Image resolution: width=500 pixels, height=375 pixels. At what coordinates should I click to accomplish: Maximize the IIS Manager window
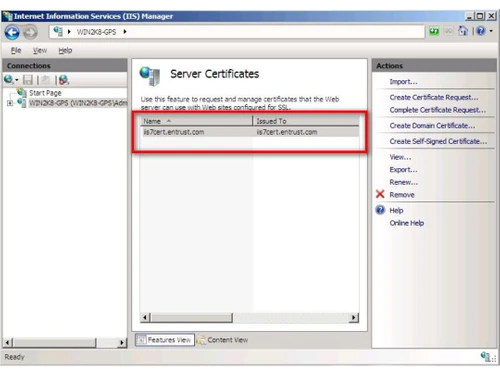(480, 16)
